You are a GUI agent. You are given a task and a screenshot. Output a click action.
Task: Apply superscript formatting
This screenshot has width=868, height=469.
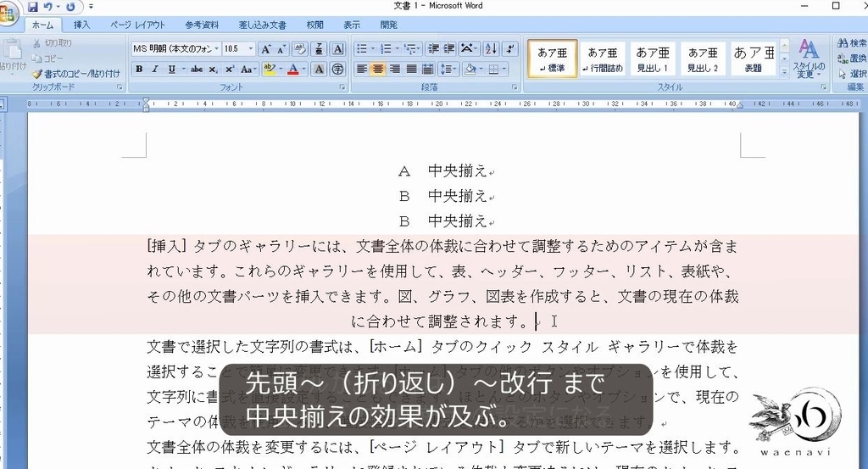point(229,70)
